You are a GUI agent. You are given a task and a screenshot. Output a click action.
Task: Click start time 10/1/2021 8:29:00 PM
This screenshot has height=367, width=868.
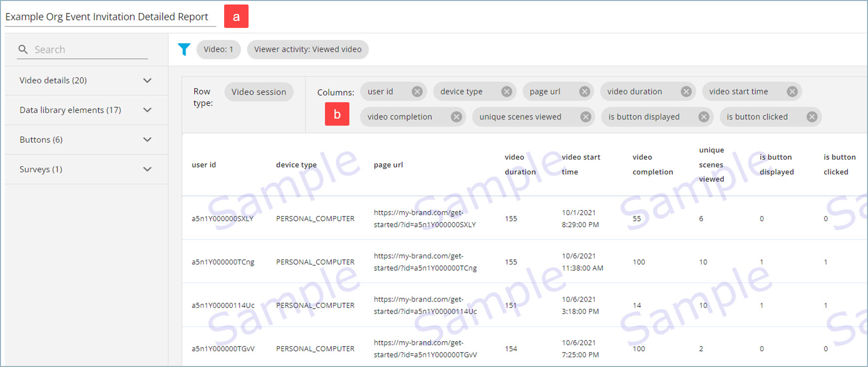(x=580, y=218)
